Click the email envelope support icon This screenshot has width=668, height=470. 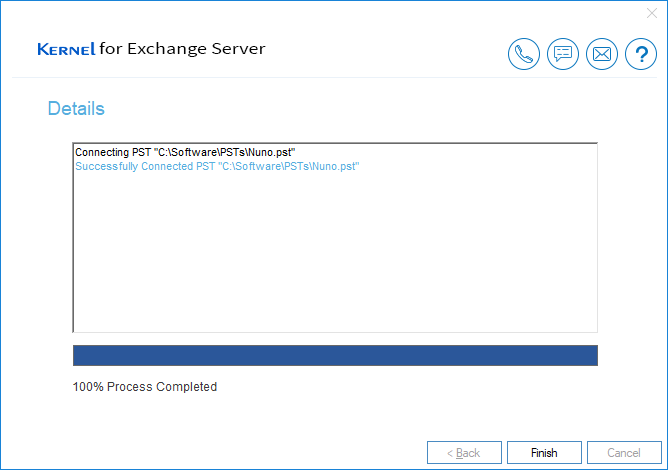[x=602, y=54]
